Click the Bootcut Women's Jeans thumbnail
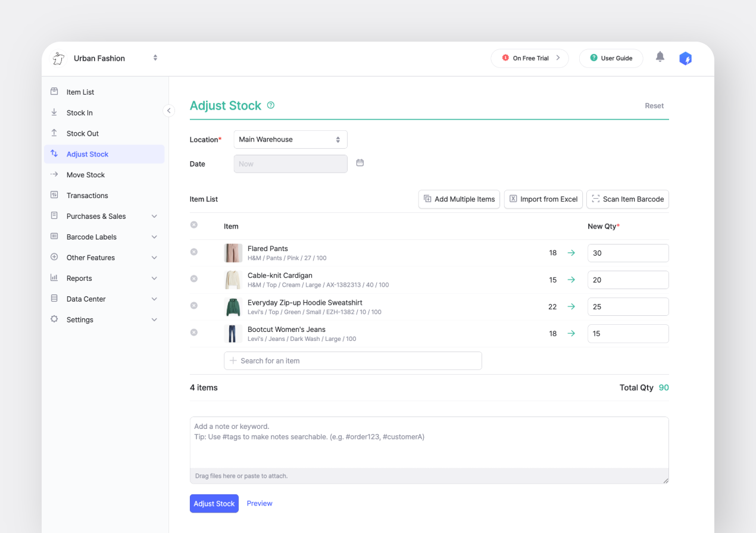The height and width of the screenshot is (533, 756). pyautogui.click(x=233, y=334)
